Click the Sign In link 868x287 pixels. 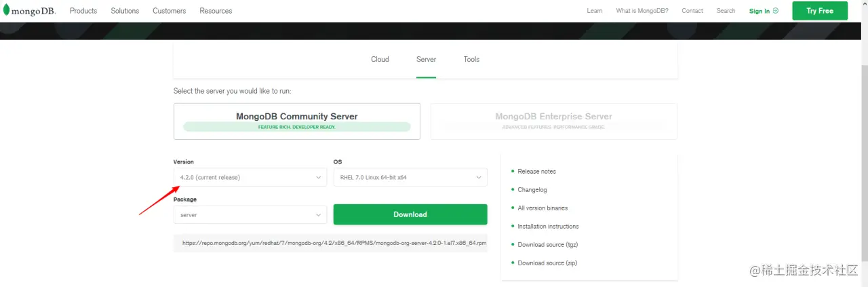point(759,11)
